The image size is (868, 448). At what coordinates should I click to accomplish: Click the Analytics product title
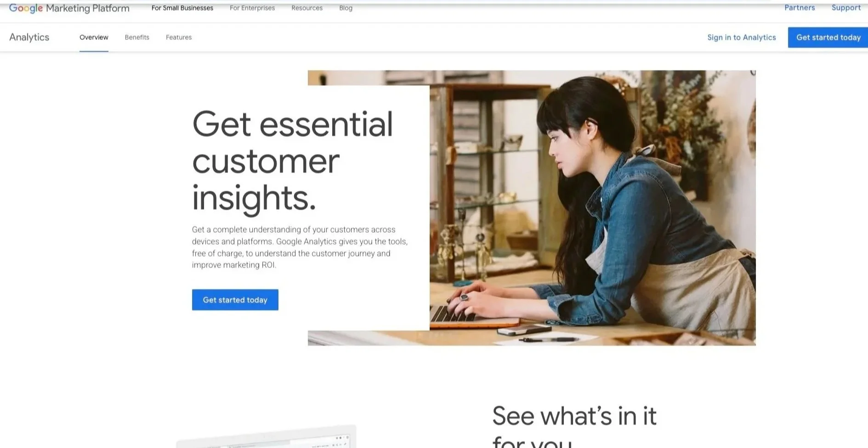(29, 37)
